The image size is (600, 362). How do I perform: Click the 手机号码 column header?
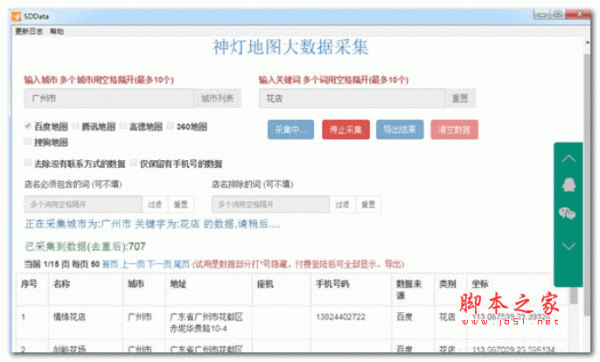tap(332, 284)
